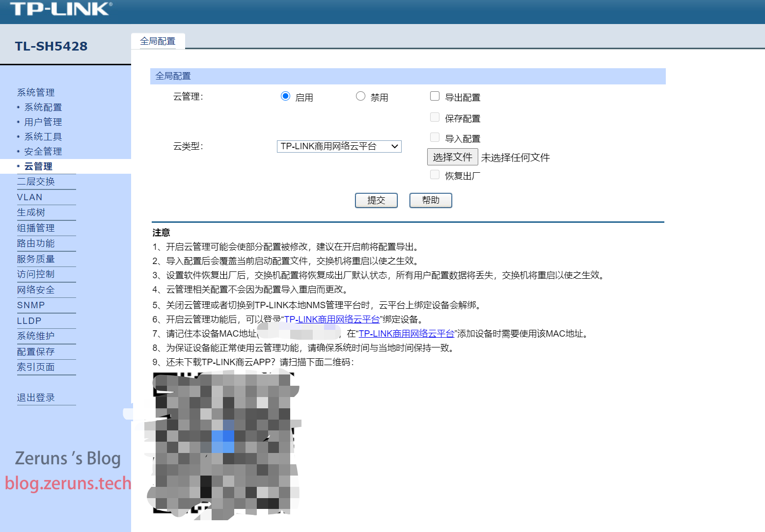Image resolution: width=765 pixels, height=532 pixels.
Task: Click the 选择文件 button
Action: pos(453,157)
